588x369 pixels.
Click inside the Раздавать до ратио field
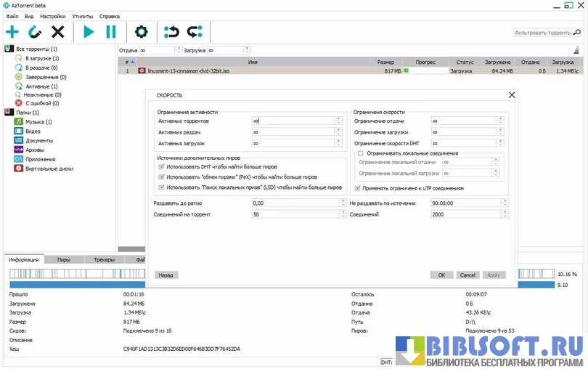293,203
